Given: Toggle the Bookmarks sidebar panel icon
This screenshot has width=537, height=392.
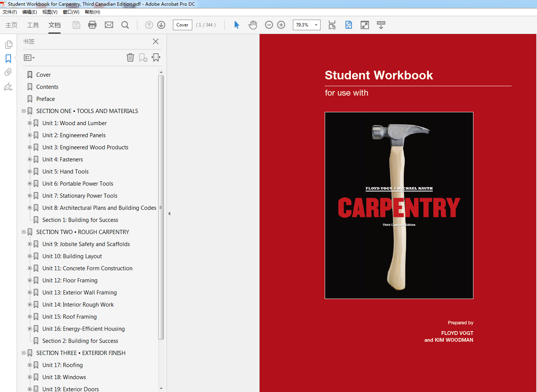Looking at the screenshot, I should pyautogui.click(x=8, y=59).
